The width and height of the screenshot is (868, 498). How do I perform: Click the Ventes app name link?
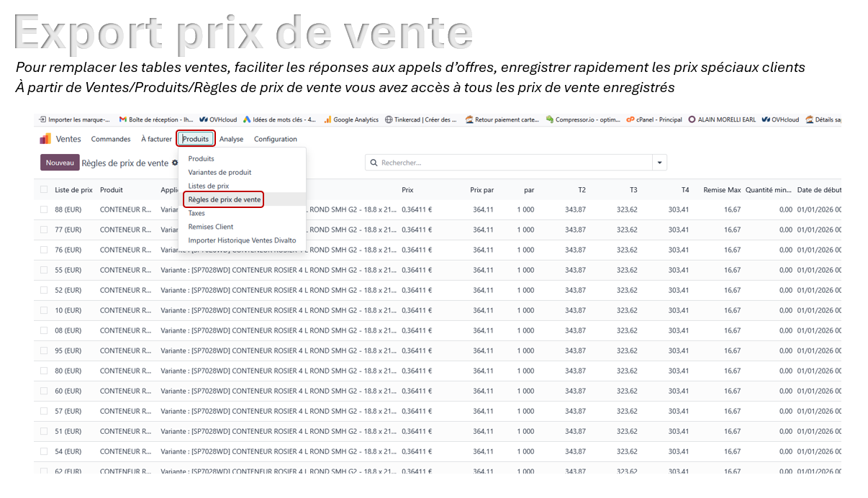click(x=68, y=139)
